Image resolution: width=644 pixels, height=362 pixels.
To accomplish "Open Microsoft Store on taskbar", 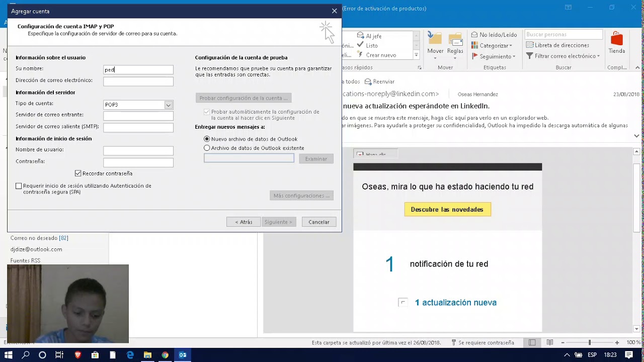I will [95, 355].
